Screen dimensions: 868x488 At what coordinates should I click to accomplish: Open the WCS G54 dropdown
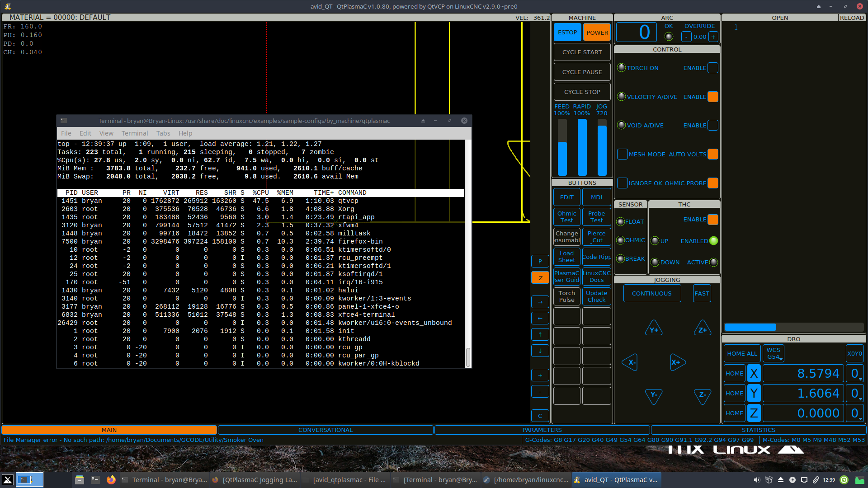point(773,353)
